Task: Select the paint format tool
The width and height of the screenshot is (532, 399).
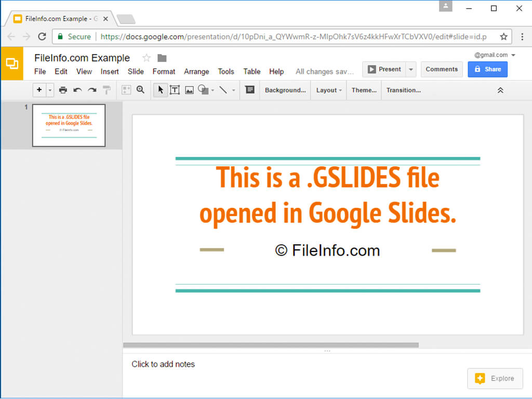Action: pos(107,90)
